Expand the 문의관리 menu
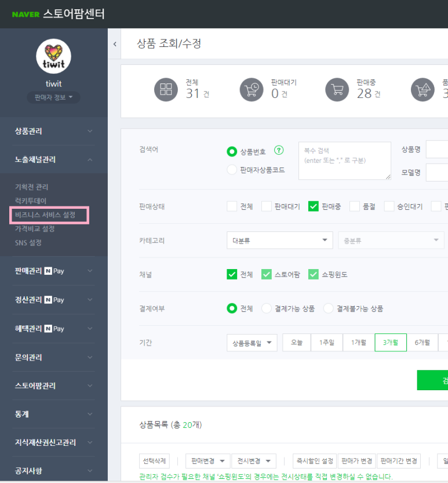The image size is (448, 483). click(x=53, y=357)
